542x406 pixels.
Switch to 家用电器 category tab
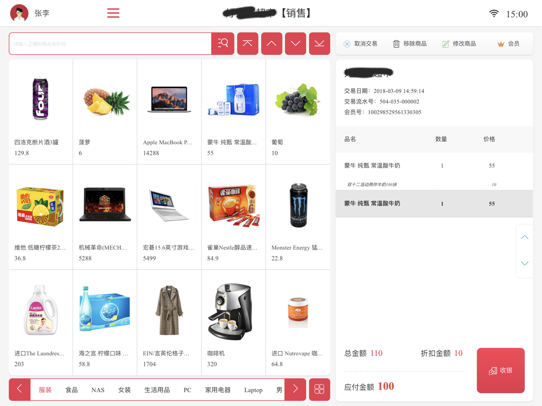[x=218, y=390]
